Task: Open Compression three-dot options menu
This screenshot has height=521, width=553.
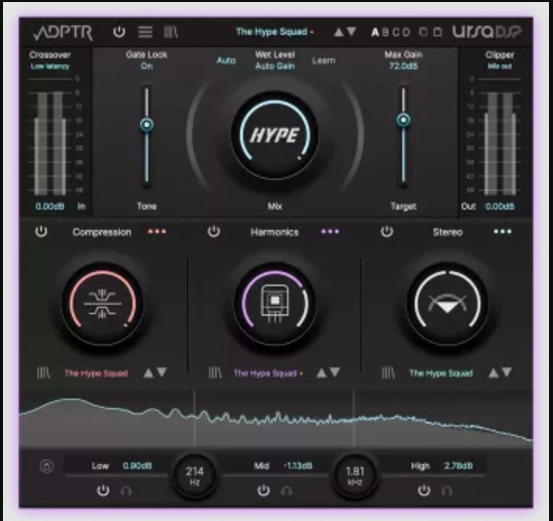Action: point(157,232)
